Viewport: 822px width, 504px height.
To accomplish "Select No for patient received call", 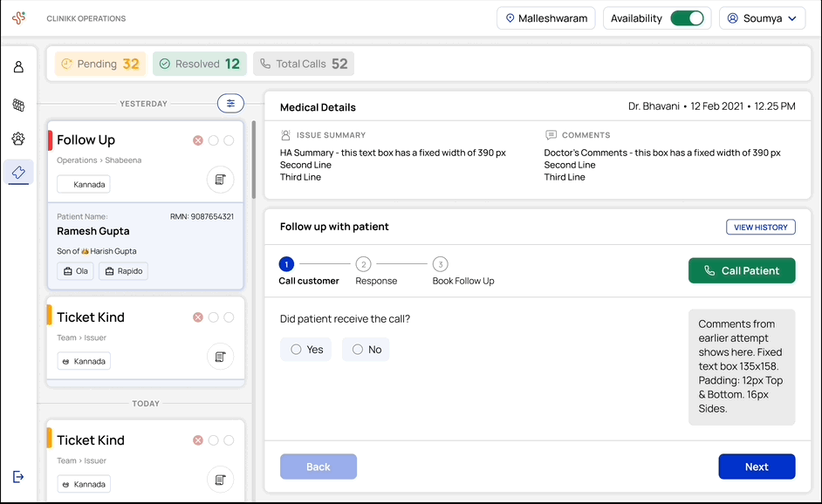I will click(x=366, y=350).
